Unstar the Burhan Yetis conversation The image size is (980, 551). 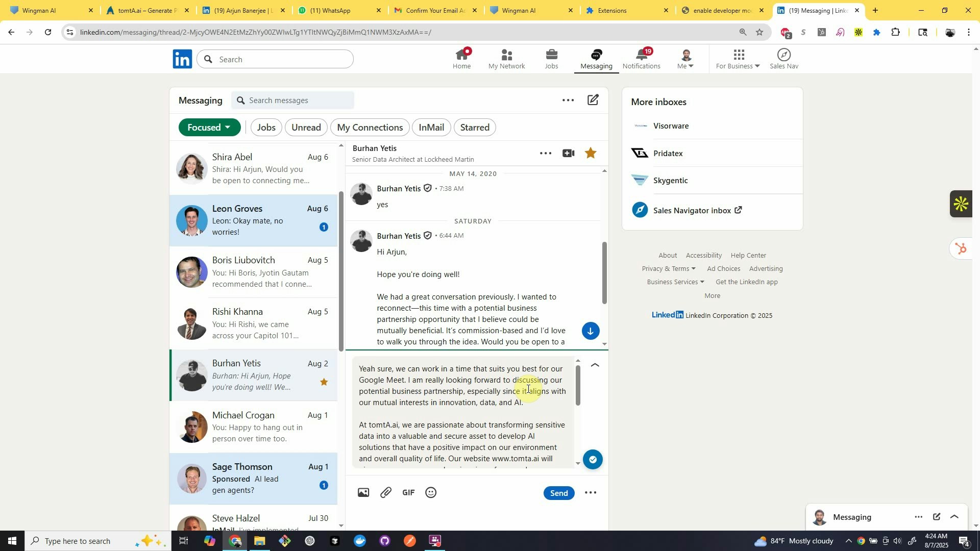pyautogui.click(x=591, y=153)
